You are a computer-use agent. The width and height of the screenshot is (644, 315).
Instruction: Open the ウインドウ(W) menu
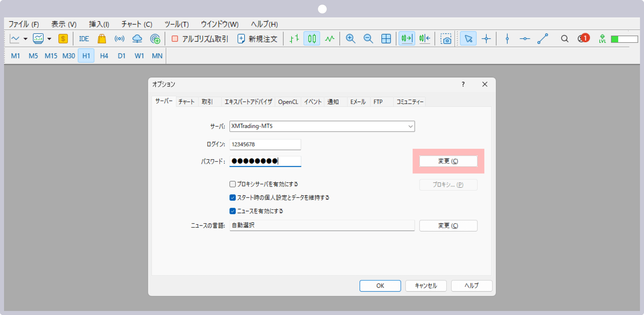(x=220, y=24)
